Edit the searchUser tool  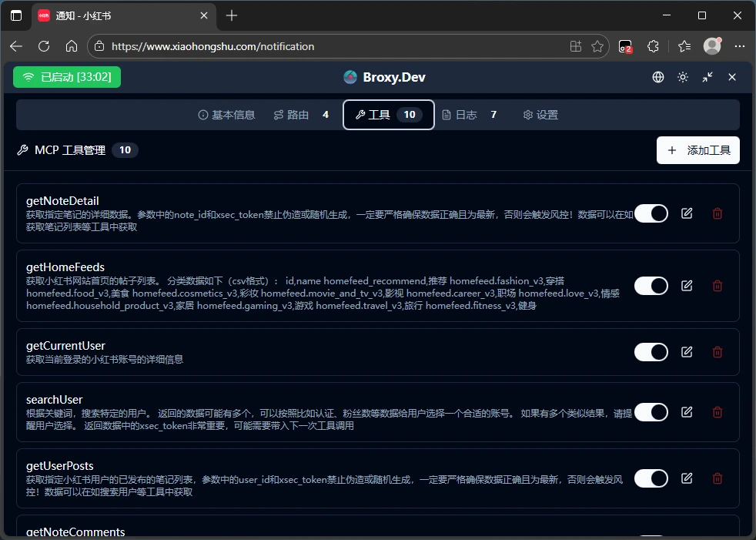687,412
